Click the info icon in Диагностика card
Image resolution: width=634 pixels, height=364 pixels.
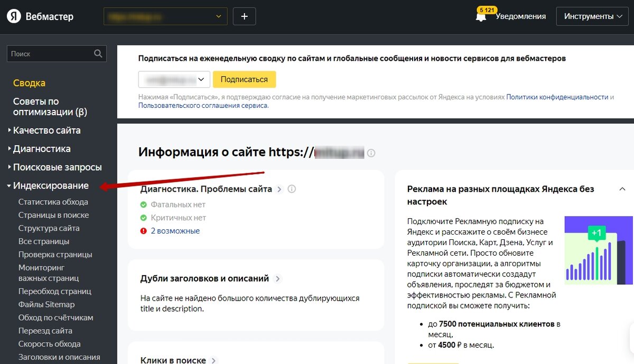(292, 189)
